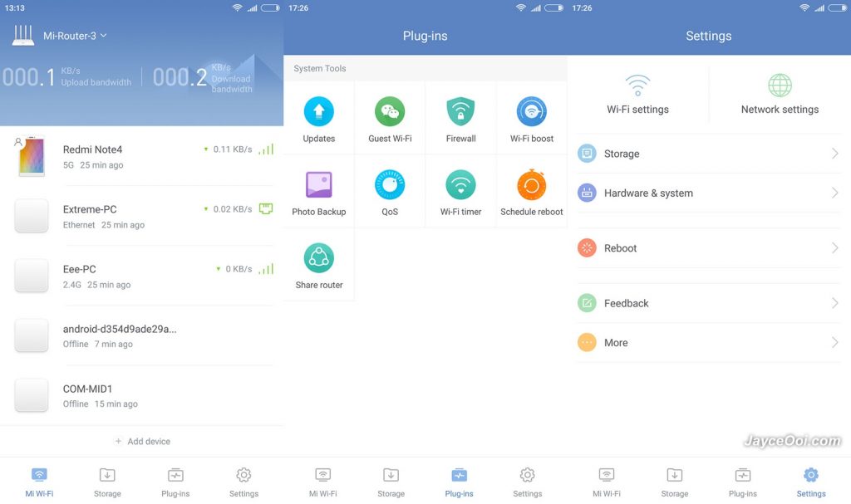Open the Share router plug-in
Image resolution: width=851 pixels, height=504 pixels.
click(x=319, y=258)
